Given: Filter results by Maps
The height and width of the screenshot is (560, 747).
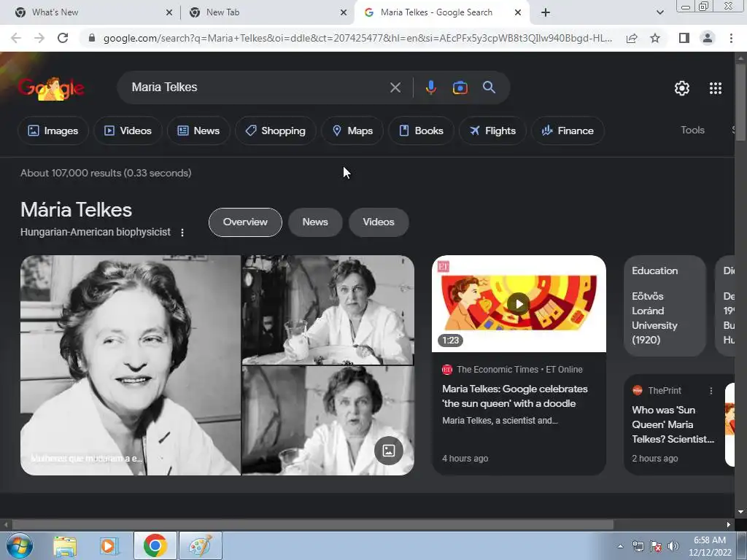Looking at the screenshot, I should click(x=352, y=131).
